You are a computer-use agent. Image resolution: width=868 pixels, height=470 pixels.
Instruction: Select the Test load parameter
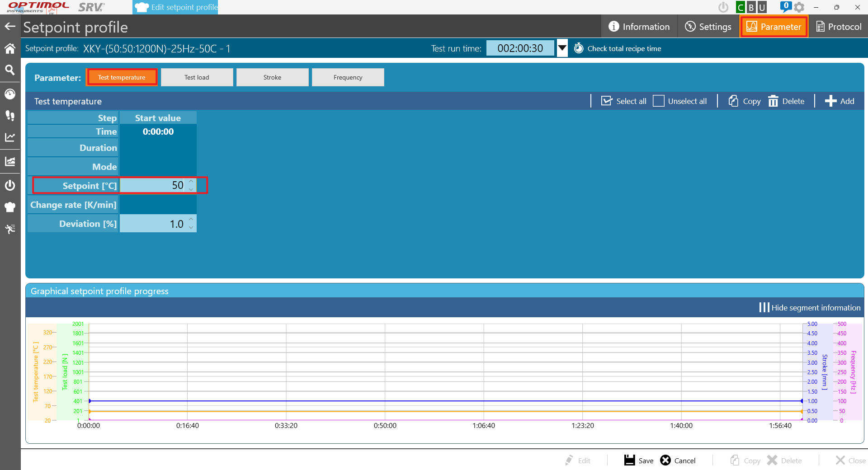[x=197, y=77]
